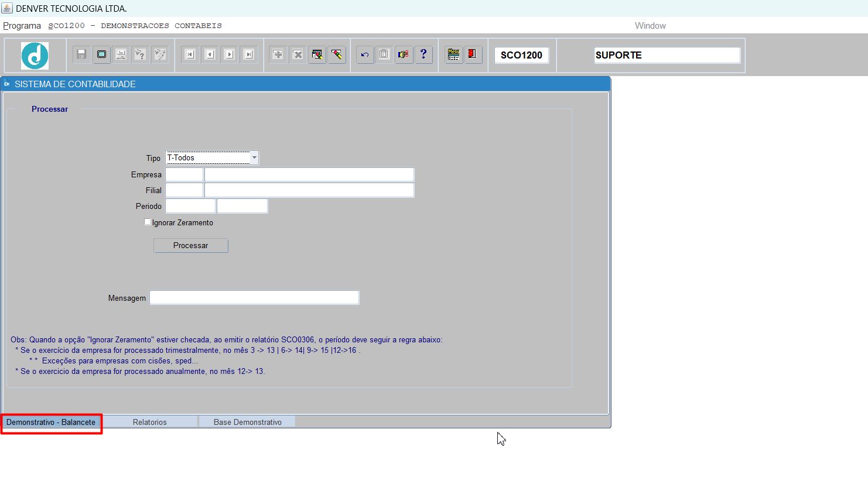Open help with the question mark icon

click(x=423, y=54)
